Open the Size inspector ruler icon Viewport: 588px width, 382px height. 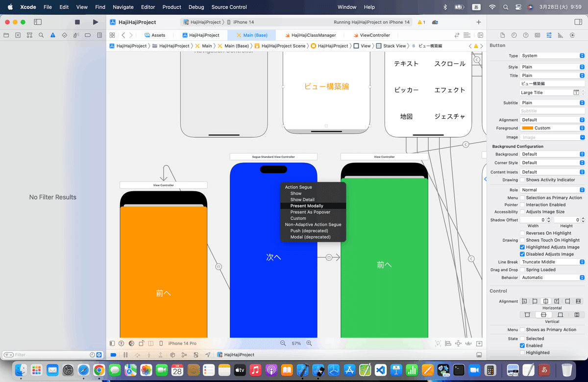(561, 35)
